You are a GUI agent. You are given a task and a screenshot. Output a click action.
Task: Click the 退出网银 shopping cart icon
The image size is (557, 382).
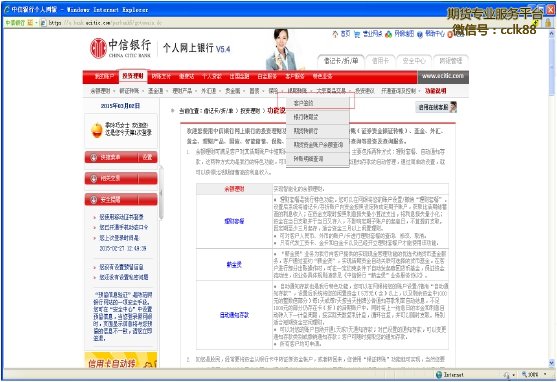point(357,34)
